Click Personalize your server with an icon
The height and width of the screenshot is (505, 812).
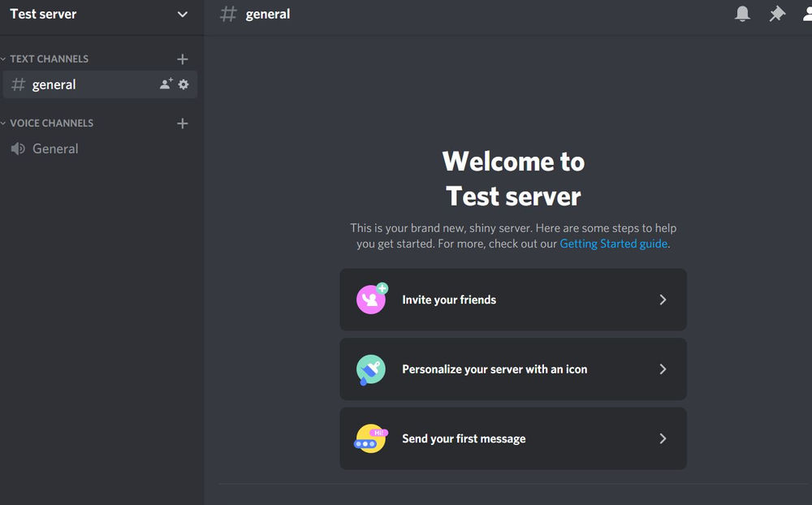513,369
